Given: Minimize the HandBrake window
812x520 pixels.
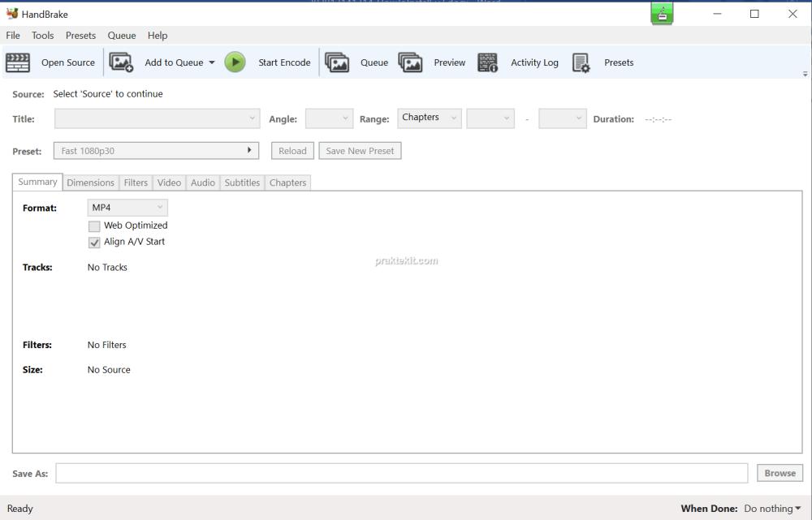Looking at the screenshot, I should tap(717, 14).
